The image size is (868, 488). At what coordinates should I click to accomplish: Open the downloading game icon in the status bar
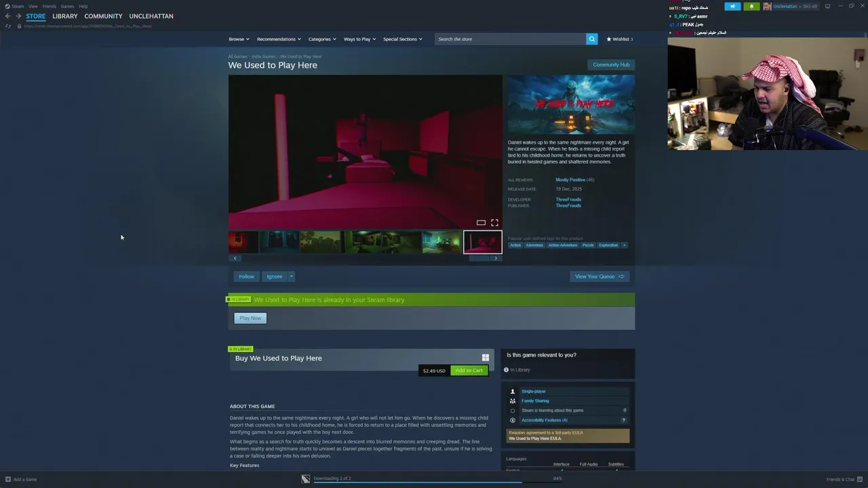[x=306, y=479]
